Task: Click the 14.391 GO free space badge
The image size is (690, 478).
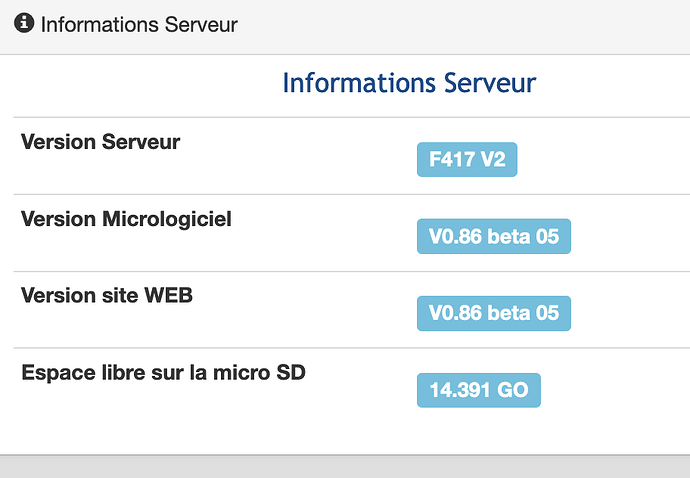Action: pyautogui.click(x=479, y=390)
